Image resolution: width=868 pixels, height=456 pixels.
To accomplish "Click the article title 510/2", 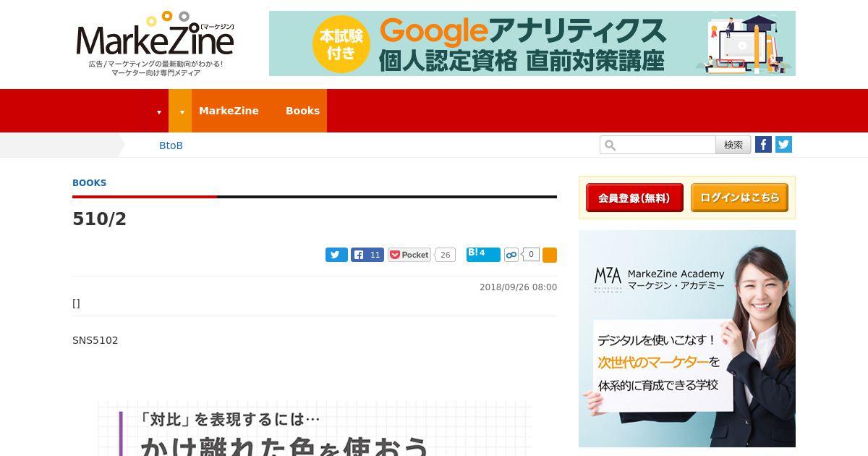I will (x=99, y=219).
